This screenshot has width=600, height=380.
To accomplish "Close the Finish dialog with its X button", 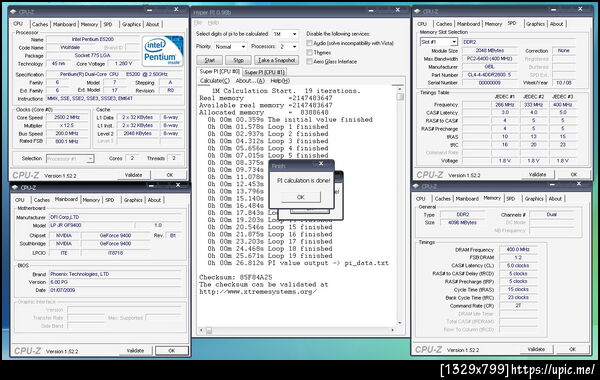I will click(321, 164).
